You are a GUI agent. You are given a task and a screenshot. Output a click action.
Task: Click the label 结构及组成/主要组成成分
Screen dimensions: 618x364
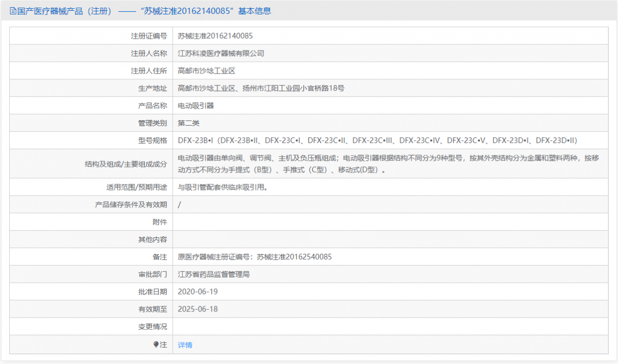[x=126, y=164]
